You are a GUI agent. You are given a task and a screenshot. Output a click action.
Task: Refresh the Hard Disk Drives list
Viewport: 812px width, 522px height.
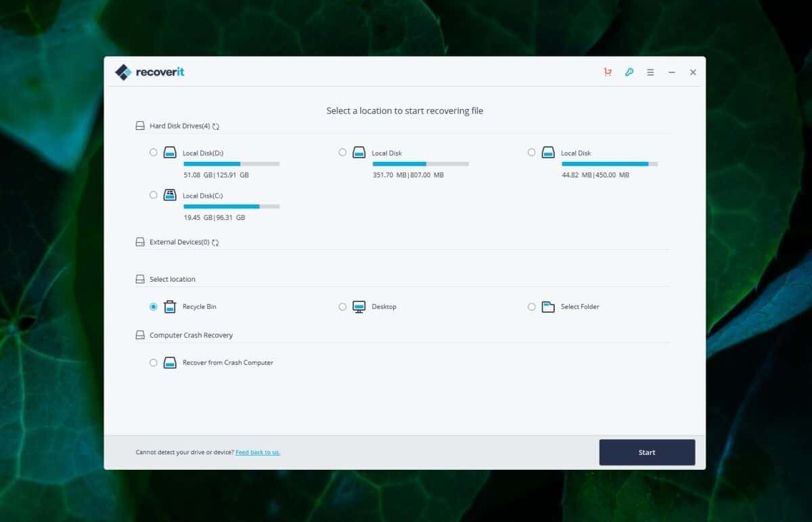(215, 125)
